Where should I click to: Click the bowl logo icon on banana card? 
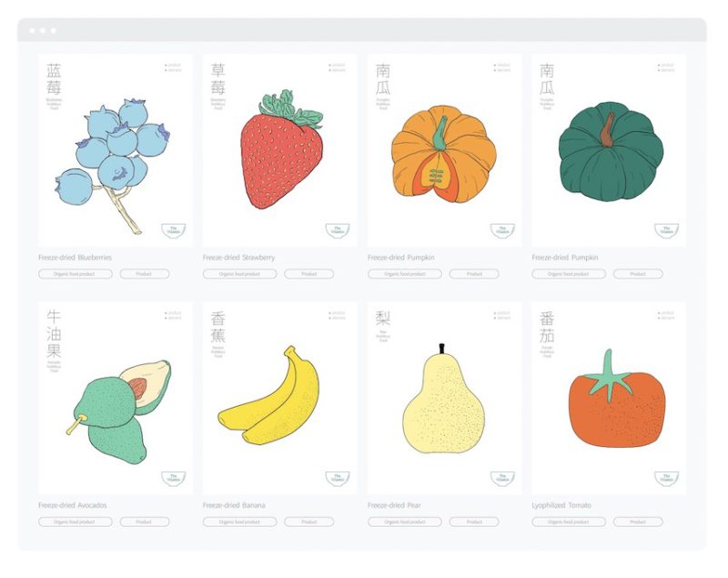(338, 478)
